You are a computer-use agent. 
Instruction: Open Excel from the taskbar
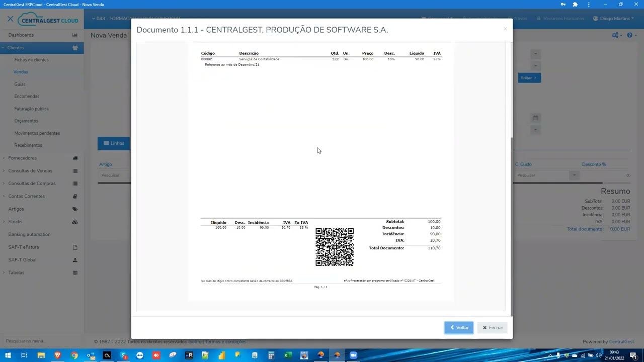point(287,355)
